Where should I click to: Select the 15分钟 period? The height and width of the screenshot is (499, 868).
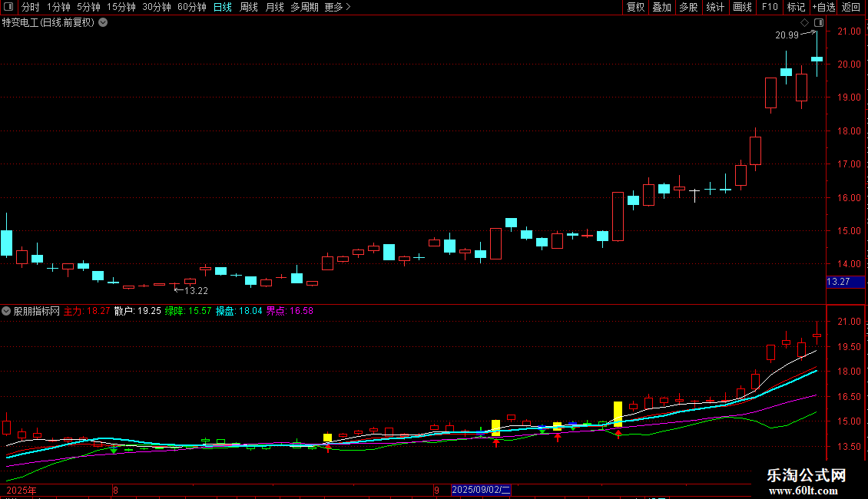121,7
